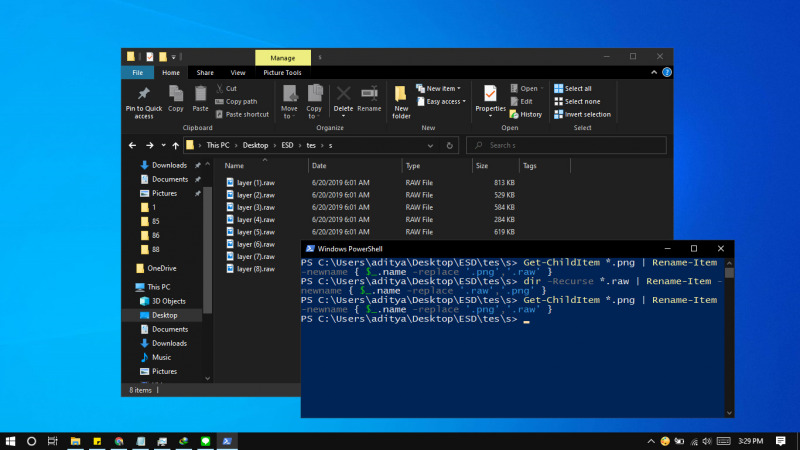
Task: Click the Manage contextual tab
Action: coord(283,58)
